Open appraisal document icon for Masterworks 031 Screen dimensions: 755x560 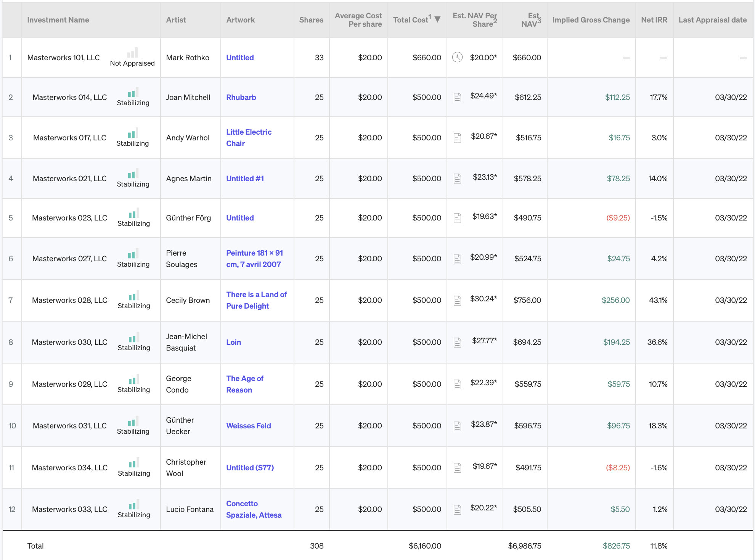coord(457,426)
